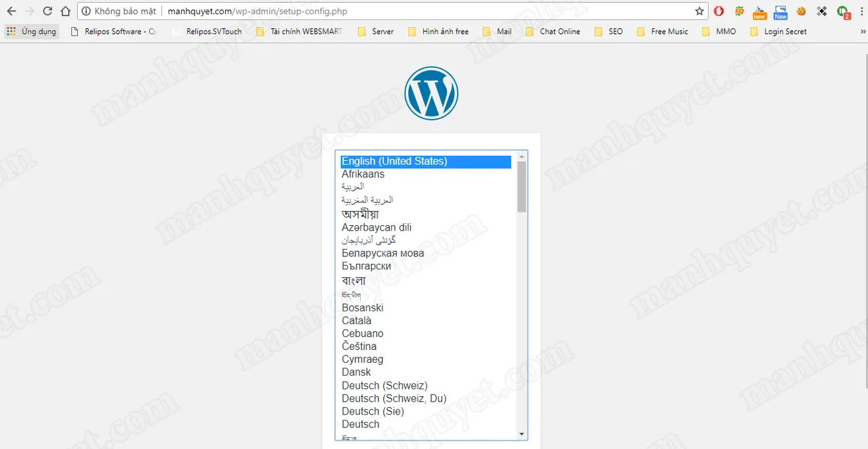868x449 pixels.
Task: Select 'English (United States)' language
Action: coord(426,161)
